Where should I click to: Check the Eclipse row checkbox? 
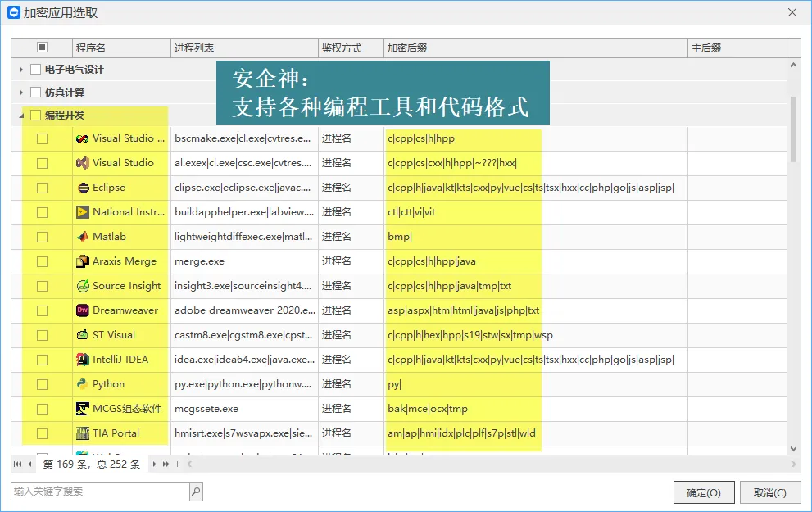pyautogui.click(x=43, y=188)
